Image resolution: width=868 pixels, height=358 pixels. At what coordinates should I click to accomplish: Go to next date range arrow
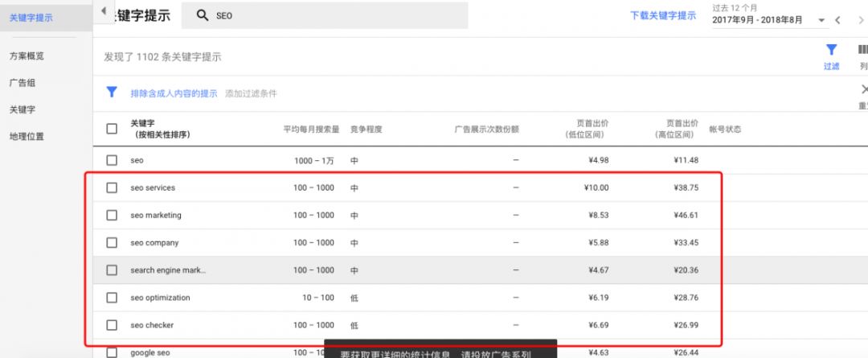pyautogui.click(x=862, y=20)
